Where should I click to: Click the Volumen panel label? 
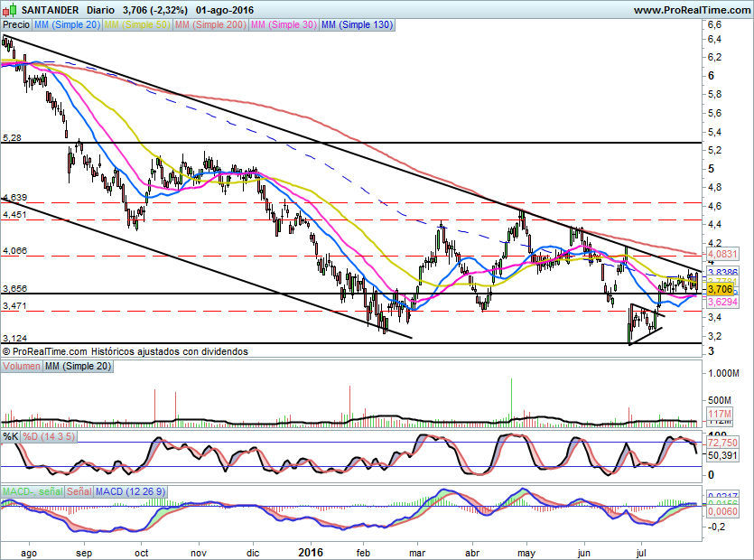point(22,366)
